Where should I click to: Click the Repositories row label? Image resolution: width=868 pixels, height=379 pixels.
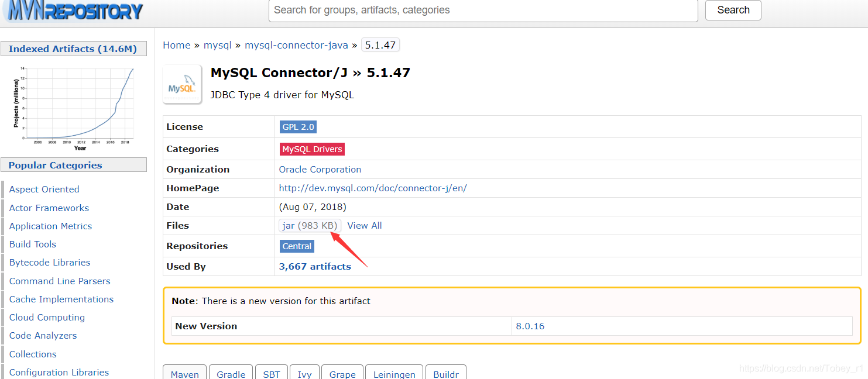coord(197,246)
